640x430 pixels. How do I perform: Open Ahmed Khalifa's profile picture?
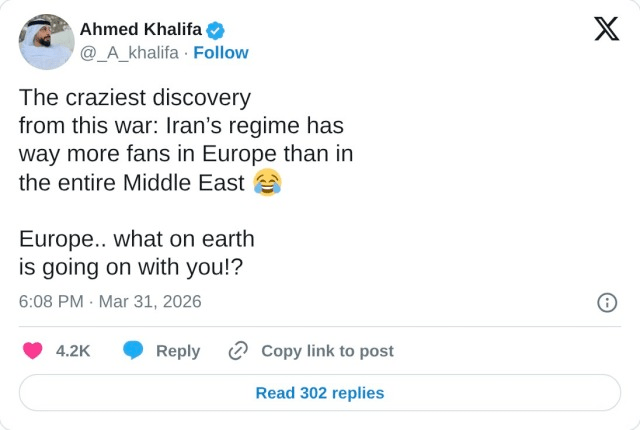point(46,42)
